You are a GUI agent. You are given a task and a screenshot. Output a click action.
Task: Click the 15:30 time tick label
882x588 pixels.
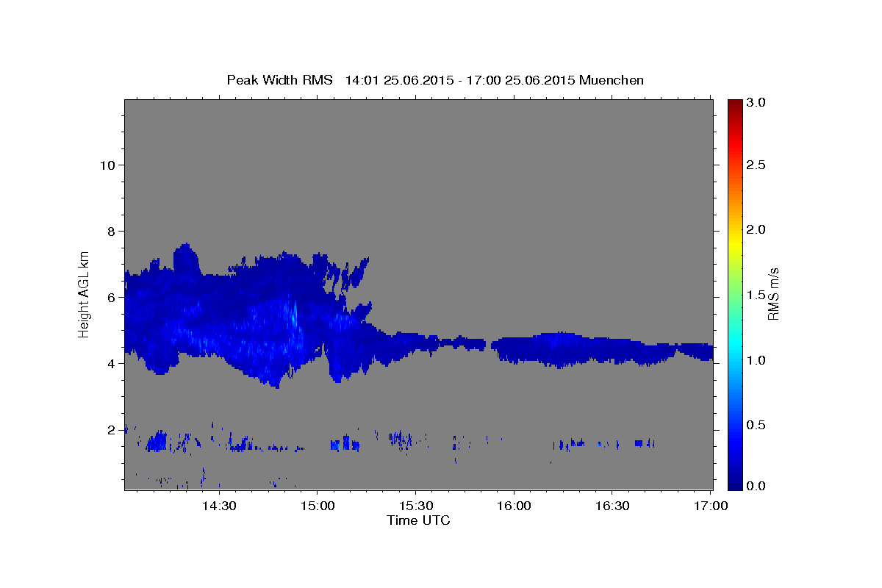pyautogui.click(x=415, y=506)
